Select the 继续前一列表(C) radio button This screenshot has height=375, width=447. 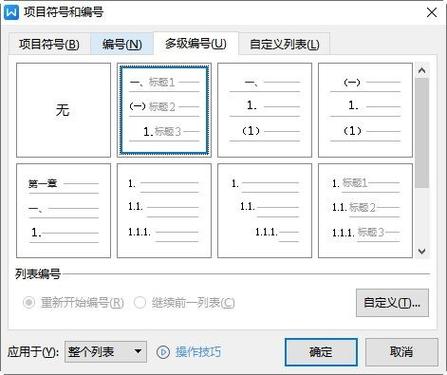point(140,303)
